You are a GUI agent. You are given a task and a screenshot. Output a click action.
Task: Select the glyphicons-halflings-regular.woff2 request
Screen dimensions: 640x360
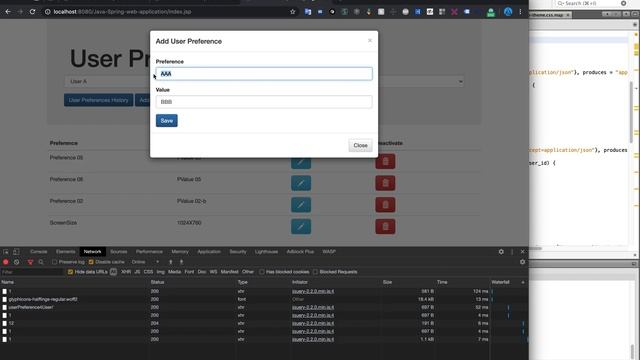(43, 299)
